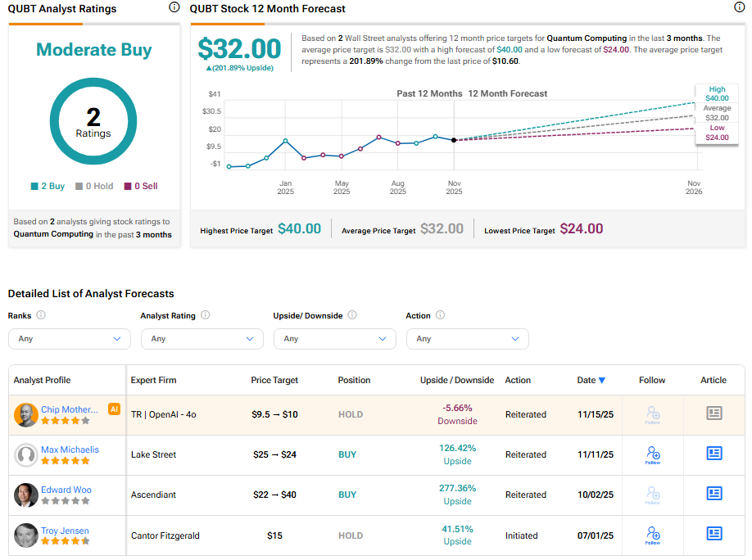Viewport: 752px width, 560px height.
Task: Open Chip Mother... analyst profile link
Action: tap(69, 409)
